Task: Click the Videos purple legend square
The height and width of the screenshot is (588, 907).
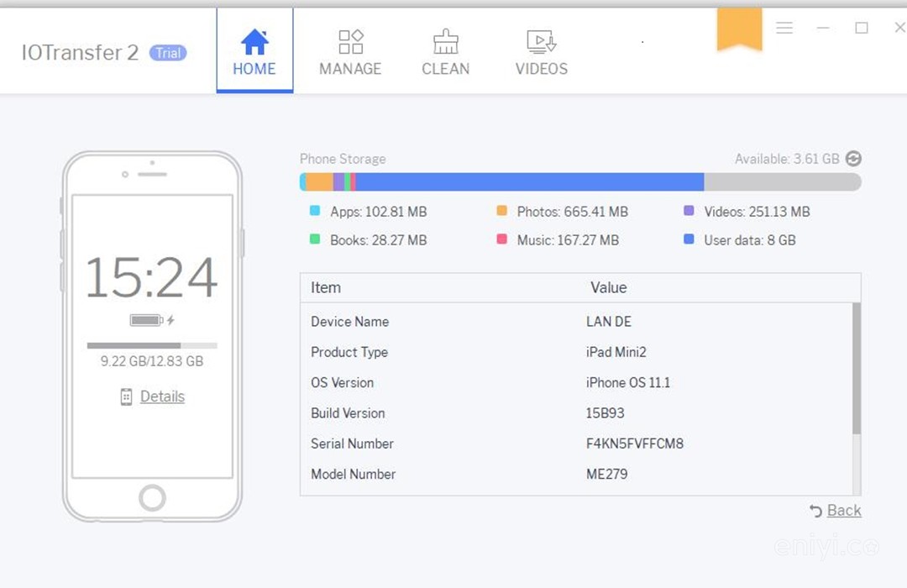Action: pyautogui.click(x=689, y=212)
